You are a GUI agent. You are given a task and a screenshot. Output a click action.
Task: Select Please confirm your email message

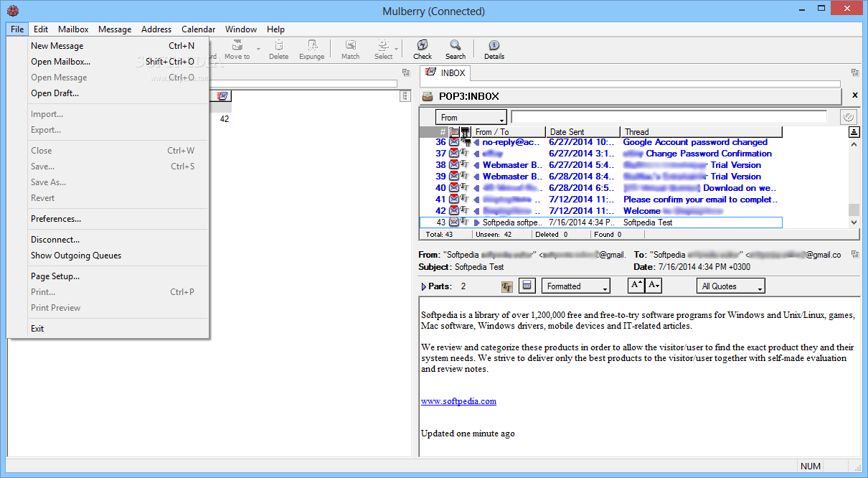coord(601,200)
